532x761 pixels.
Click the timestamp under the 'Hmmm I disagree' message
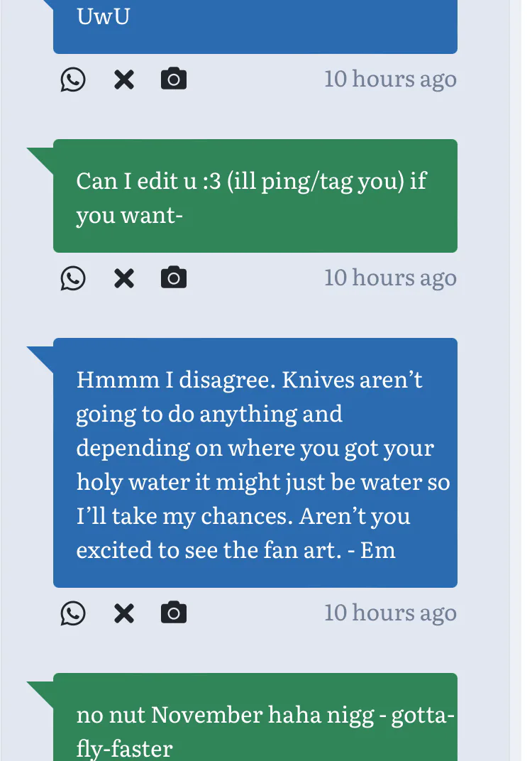pyautogui.click(x=390, y=613)
